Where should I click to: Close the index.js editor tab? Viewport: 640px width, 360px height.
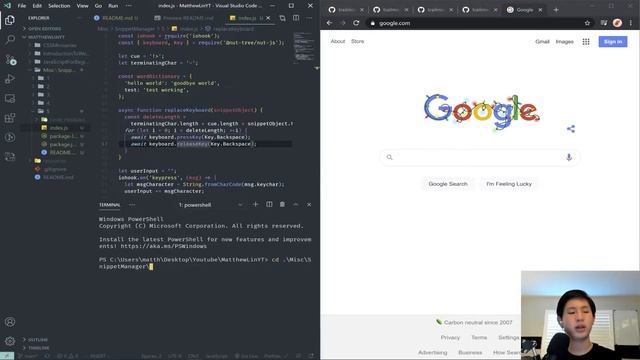(268, 18)
